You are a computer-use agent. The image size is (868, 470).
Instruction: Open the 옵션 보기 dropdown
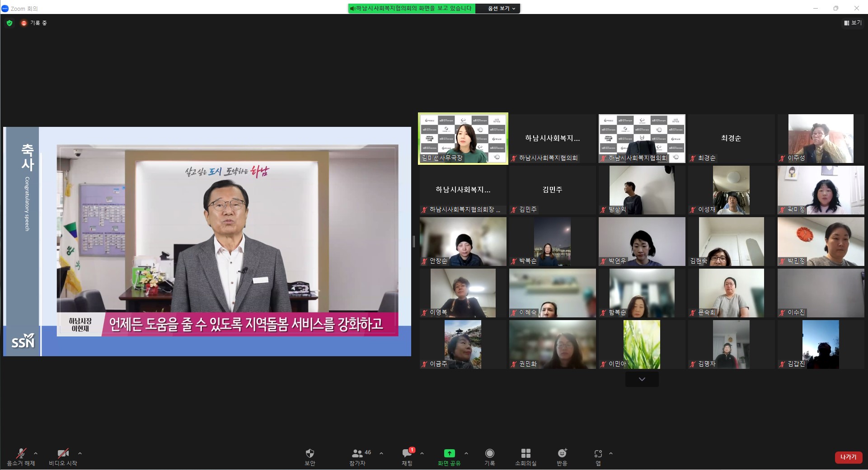pos(502,8)
